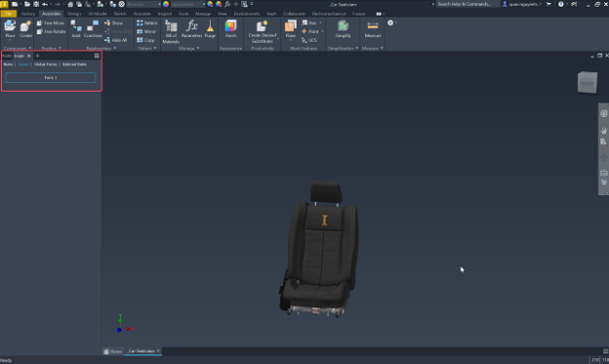This screenshot has height=364, width=609.
Task: Click the Pan hand in navigation bar
Action: click(603, 130)
